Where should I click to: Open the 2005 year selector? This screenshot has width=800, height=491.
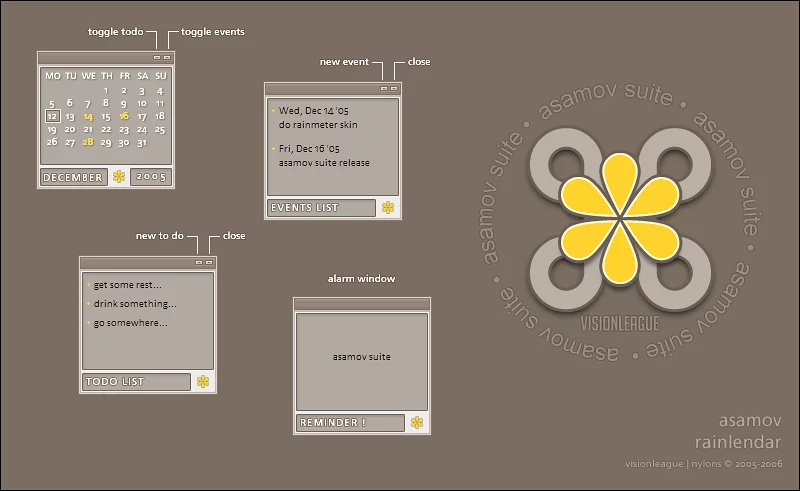(151, 177)
